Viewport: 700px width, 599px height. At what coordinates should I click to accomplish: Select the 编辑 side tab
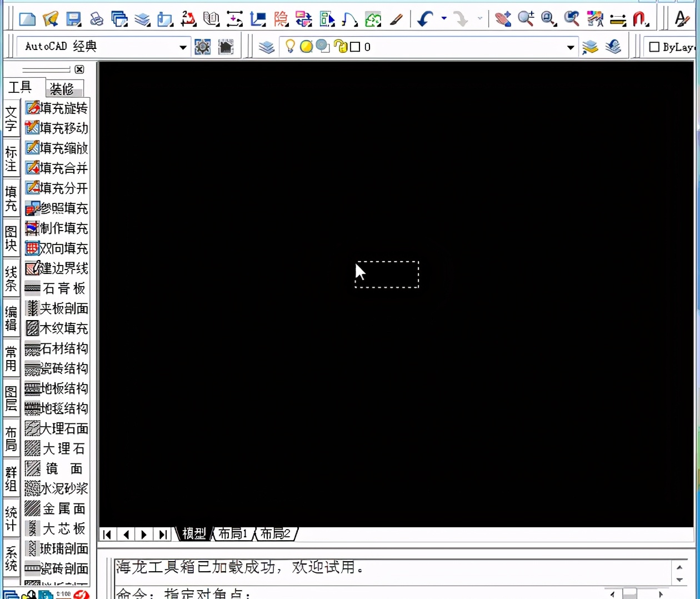11,318
